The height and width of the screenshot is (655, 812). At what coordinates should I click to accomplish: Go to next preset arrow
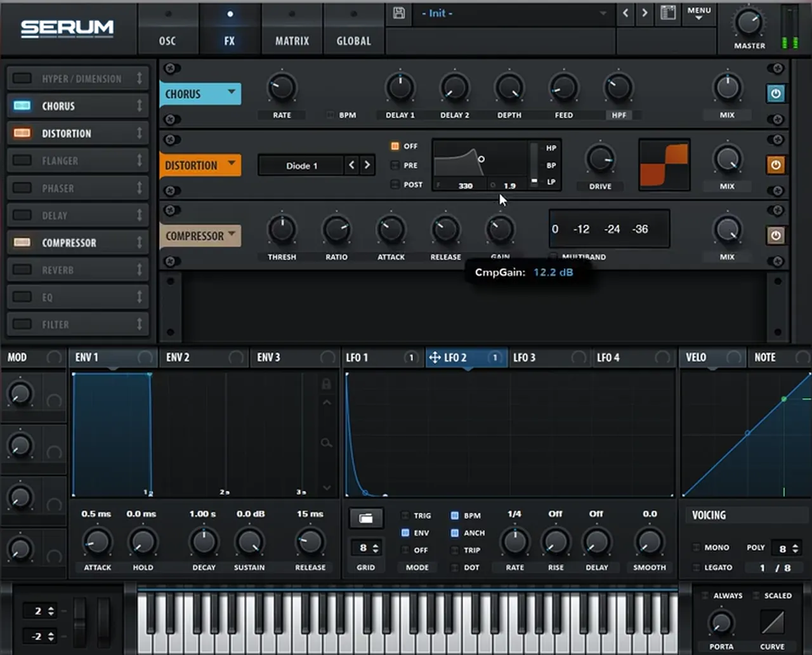(645, 13)
